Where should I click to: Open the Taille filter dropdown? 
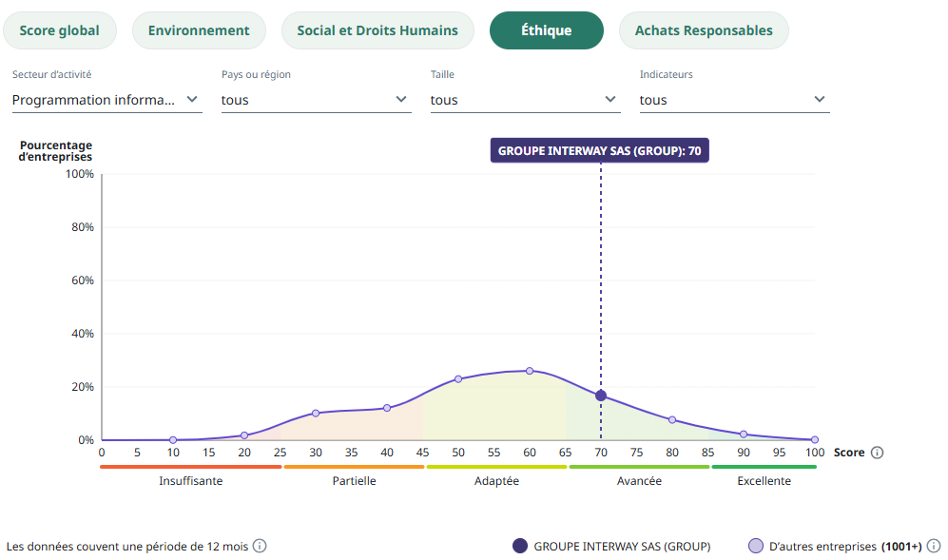525,99
